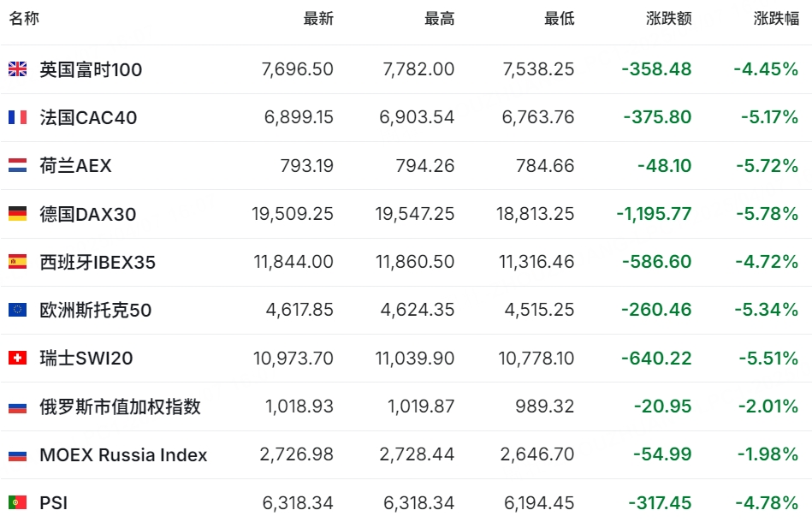Click the German flag icon
The image size is (812, 522).
[x=18, y=213]
